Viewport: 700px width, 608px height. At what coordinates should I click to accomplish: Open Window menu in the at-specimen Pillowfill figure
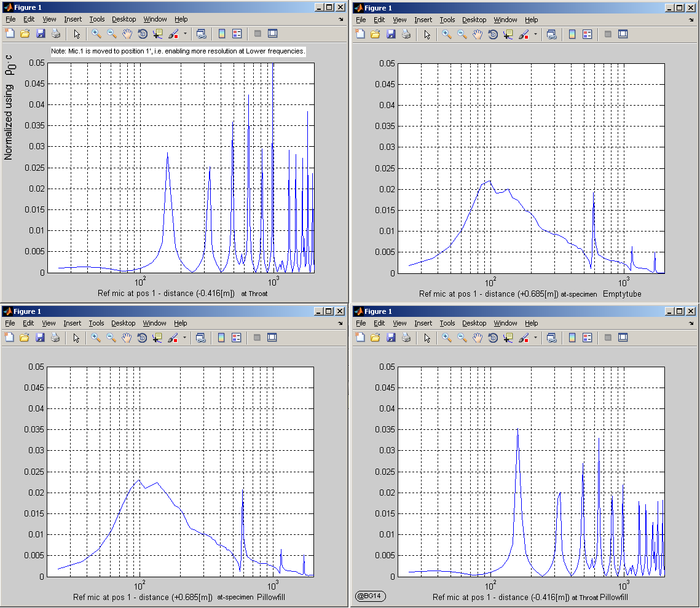click(x=154, y=323)
